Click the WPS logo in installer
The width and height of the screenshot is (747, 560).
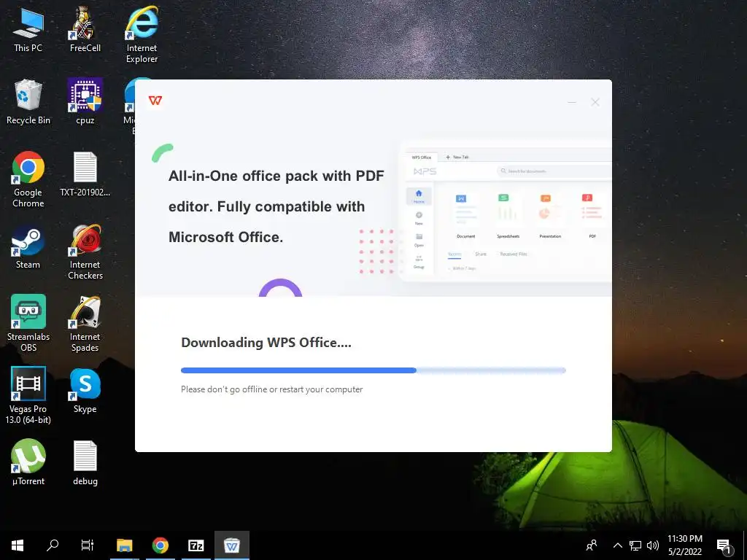pyautogui.click(x=155, y=101)
